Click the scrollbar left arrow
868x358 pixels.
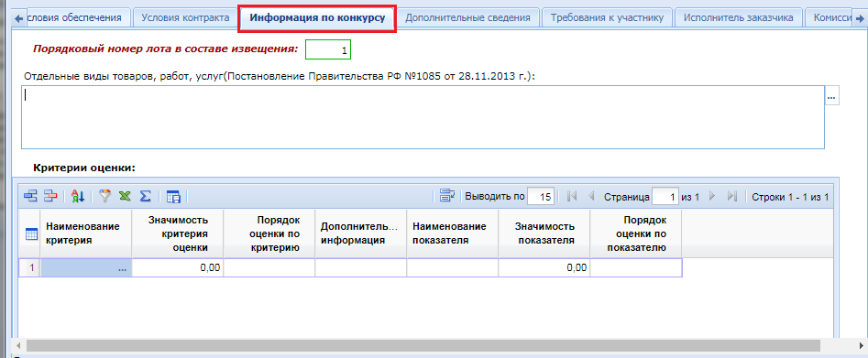pyautogui.click(x=19, y=345)
